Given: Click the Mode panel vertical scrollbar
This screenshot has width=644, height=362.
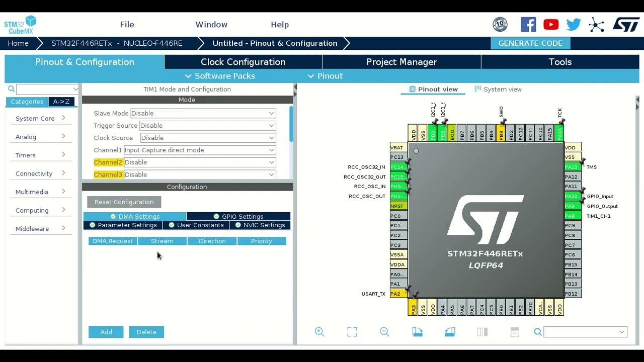Looking at the screenshot, I should (x=291, y=124).
